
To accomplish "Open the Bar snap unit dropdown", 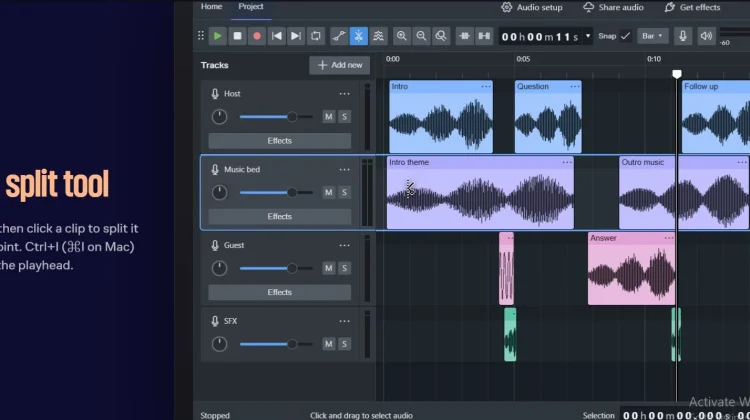I will [x=652, y=36].
